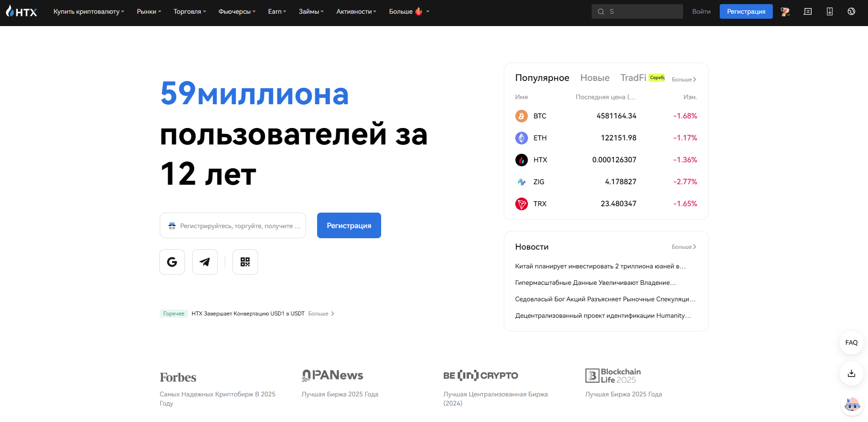Click the fire icon next to Больше
The width and height of the screenshot is (868, 422).
pos(419,11)
